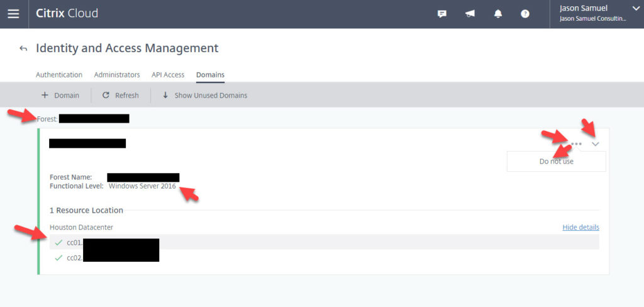Viewport: 644px width, 307px height.
Task: Add a new Domain
Action: coord(60,96)
